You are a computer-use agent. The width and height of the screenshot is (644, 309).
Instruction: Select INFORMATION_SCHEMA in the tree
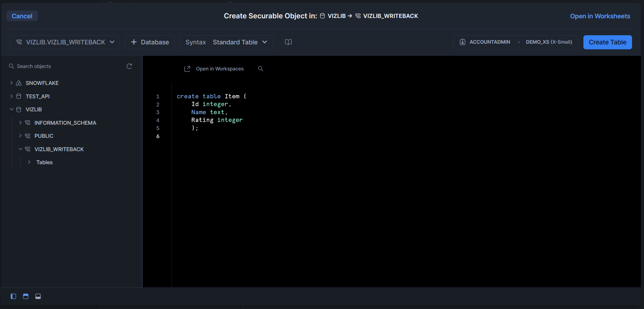65,123
